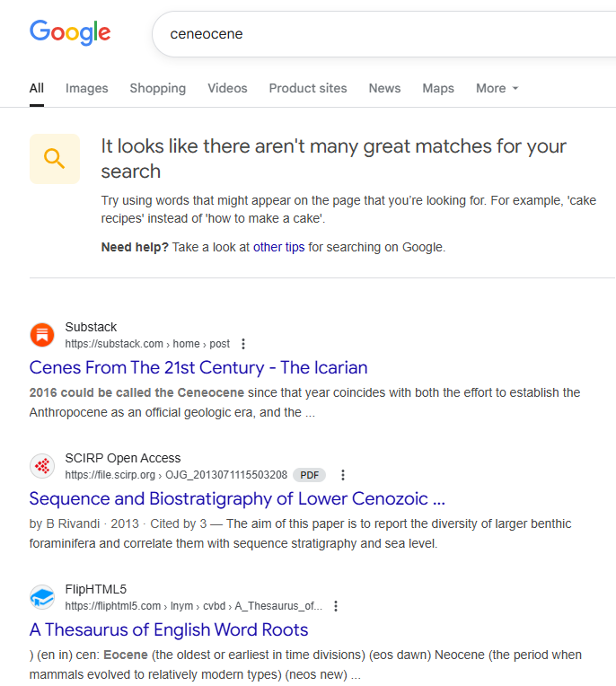Open the "other tips" help link
The width and height of the screenshot is (616, 686).
point(278,247)
